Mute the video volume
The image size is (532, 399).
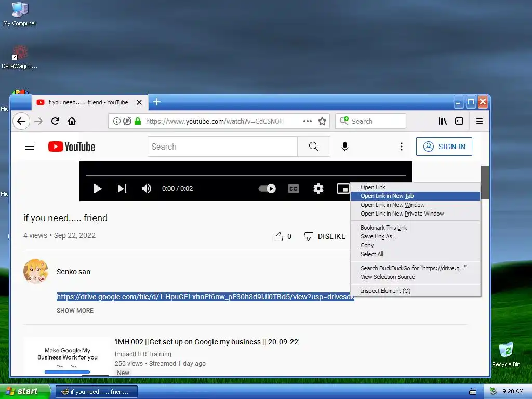coord(146,189)
